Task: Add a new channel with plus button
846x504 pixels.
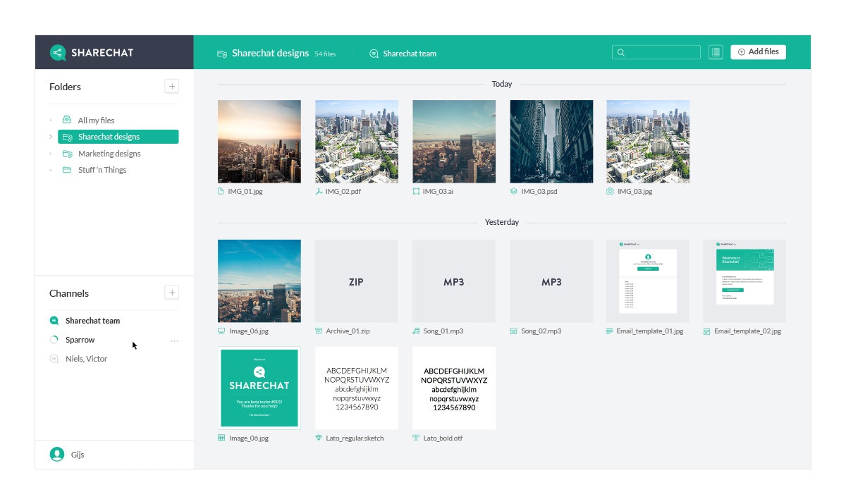Action: [x=172, y=293]
